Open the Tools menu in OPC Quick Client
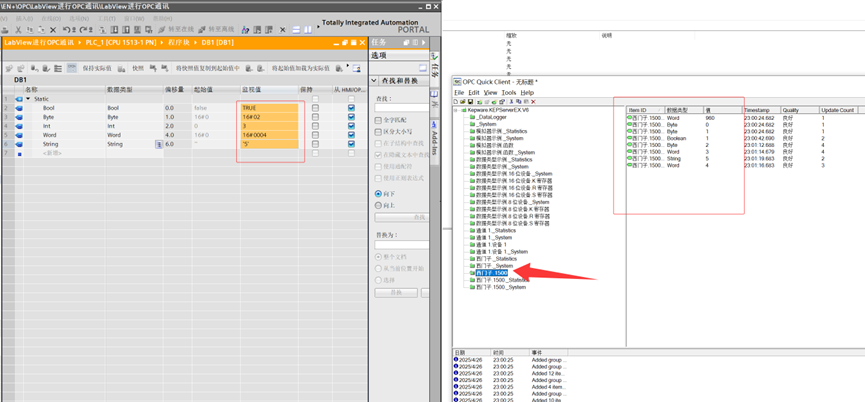 [509, 93]
